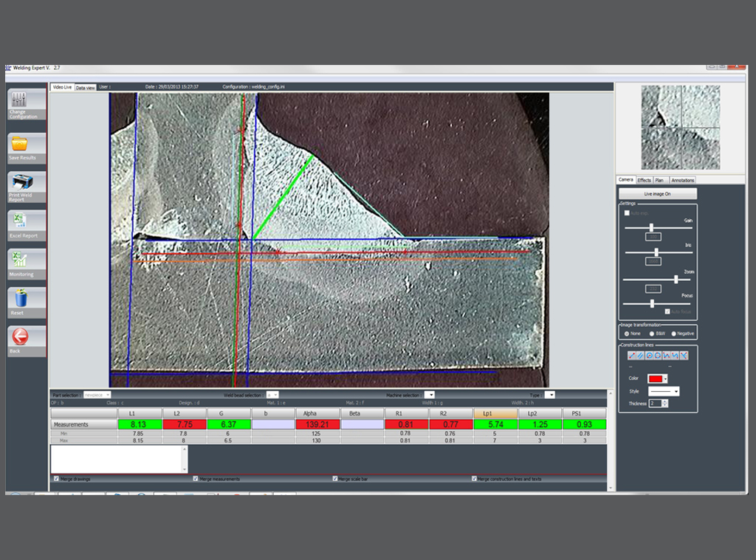This screenshot has height=560, width=756.
Task: Select the B&W image transformation option
Action: pyautogui.click(x=650, y=333)
